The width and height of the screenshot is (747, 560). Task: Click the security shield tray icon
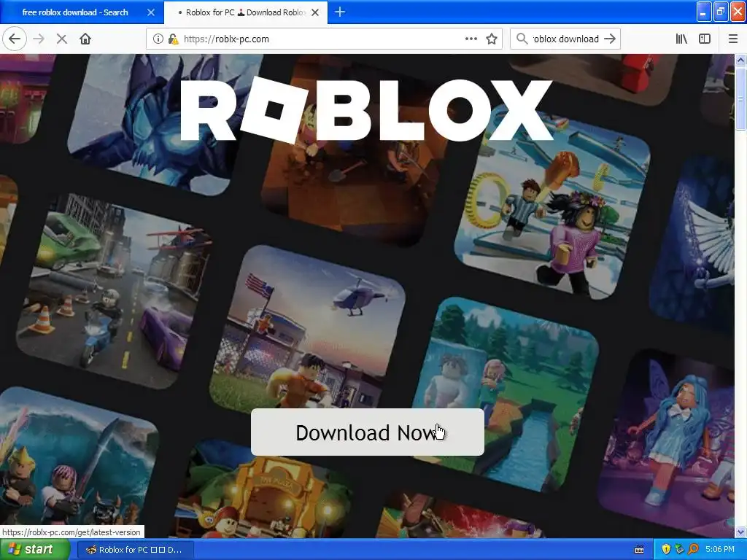(666, 550)
